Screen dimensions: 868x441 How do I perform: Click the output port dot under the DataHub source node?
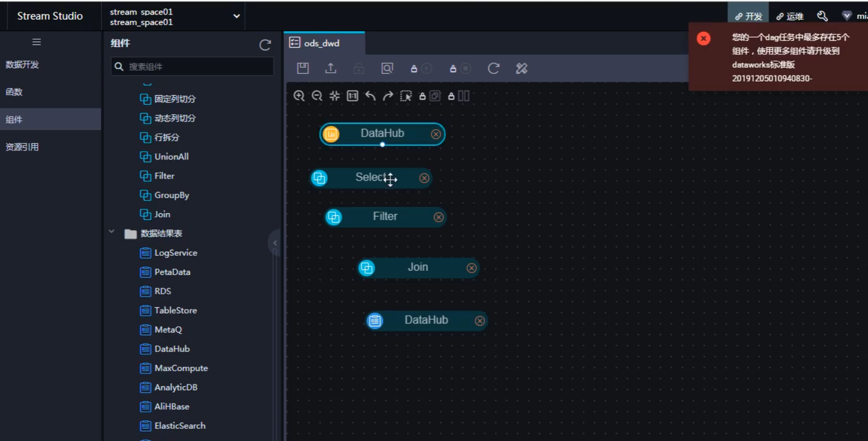[382, 144]
